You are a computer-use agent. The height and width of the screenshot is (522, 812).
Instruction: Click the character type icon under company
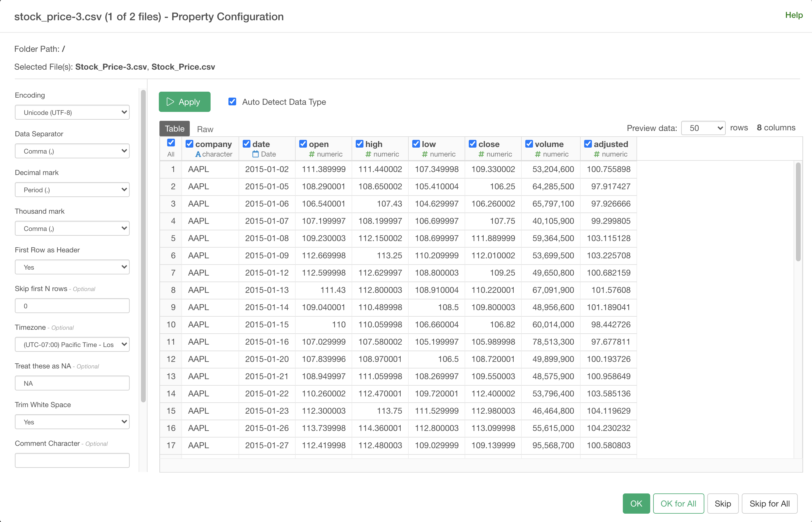click(x=198, y=154)
